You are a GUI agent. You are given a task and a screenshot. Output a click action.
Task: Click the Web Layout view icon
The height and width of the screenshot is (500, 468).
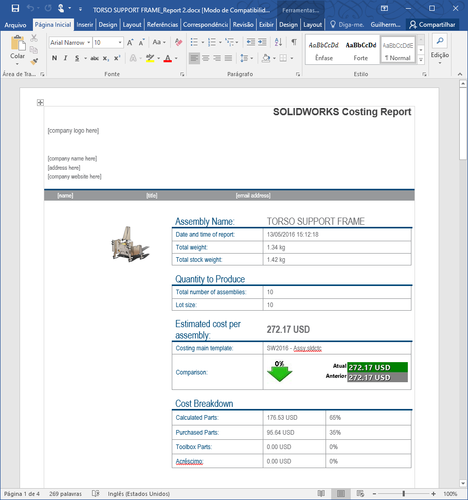[360, 493]
